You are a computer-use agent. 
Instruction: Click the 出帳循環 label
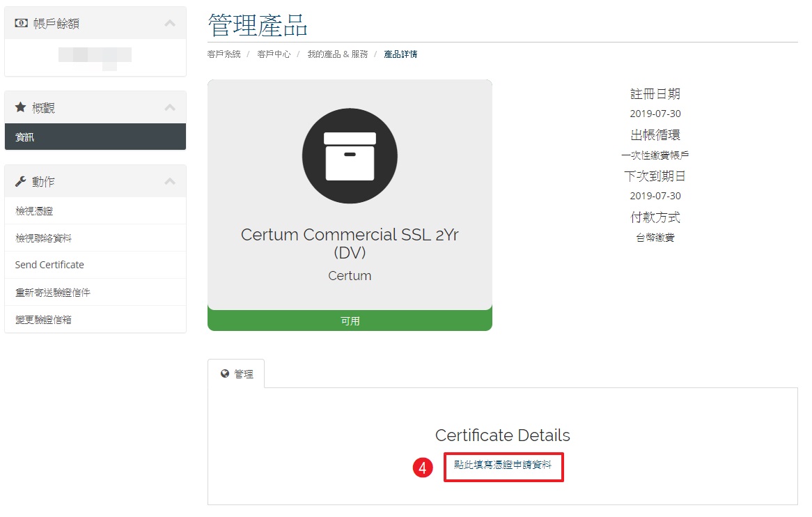(655, 134)
